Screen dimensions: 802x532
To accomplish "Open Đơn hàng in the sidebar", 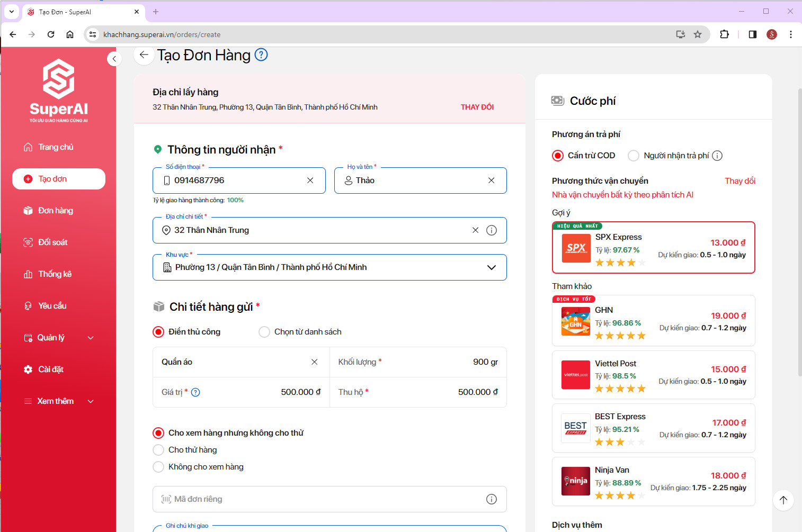I will 58,211.
